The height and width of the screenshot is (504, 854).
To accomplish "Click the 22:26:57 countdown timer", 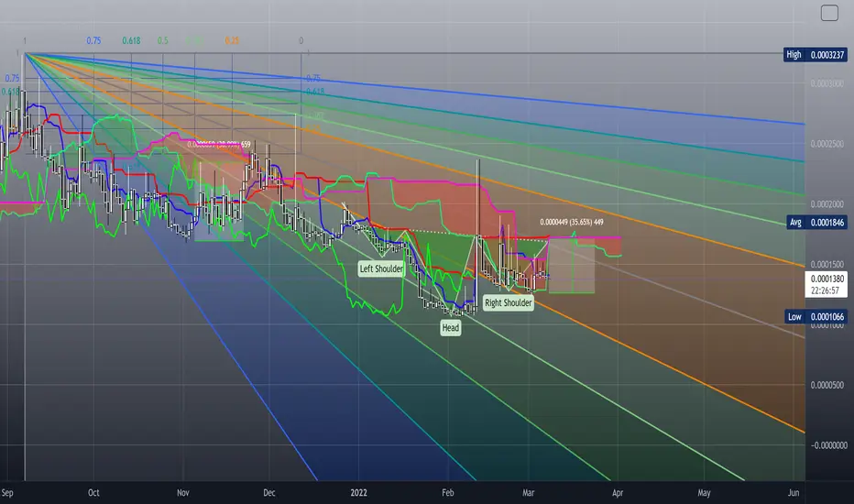I will click(x=827, y=291).
